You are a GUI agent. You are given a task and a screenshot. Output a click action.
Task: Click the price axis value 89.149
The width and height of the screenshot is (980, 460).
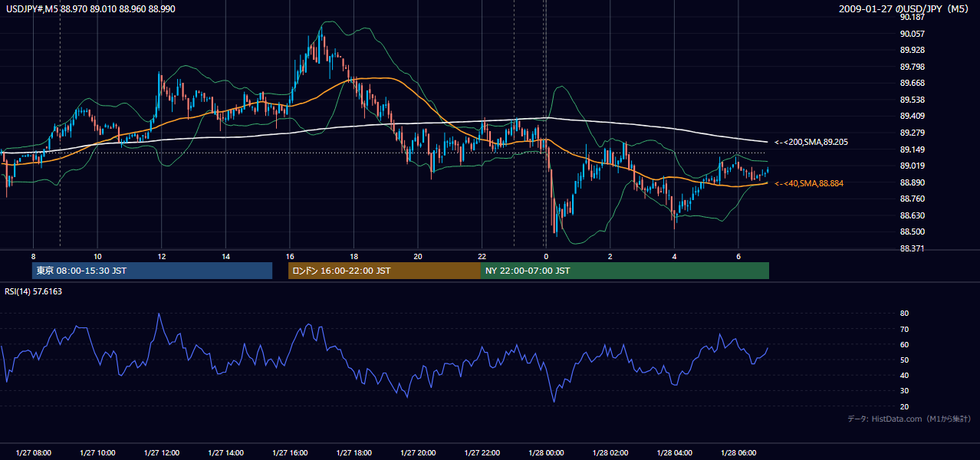coord(913,149)
